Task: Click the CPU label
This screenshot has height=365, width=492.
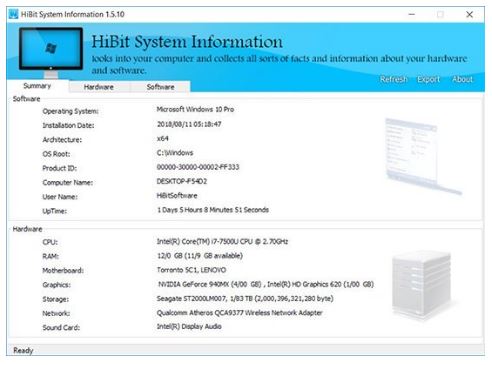Action: [50, 242]
